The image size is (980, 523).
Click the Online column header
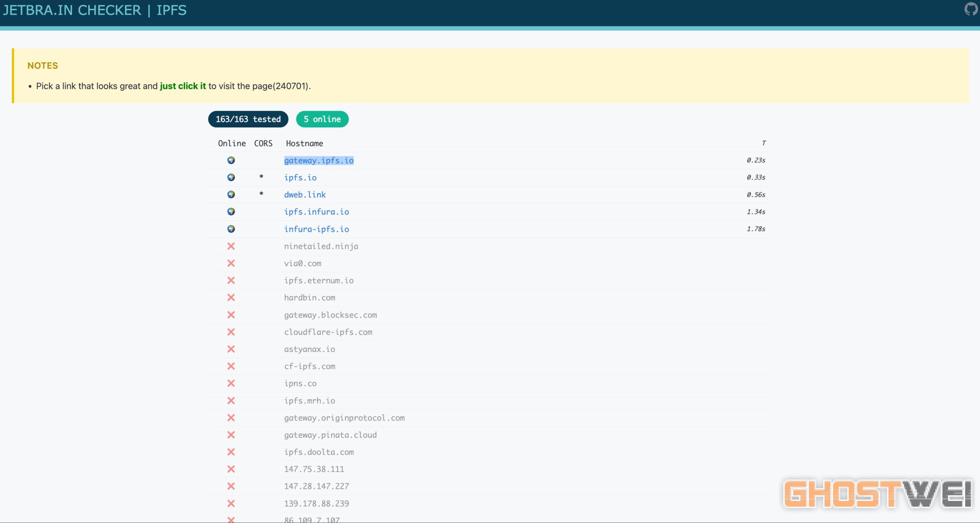click(232, 143)
